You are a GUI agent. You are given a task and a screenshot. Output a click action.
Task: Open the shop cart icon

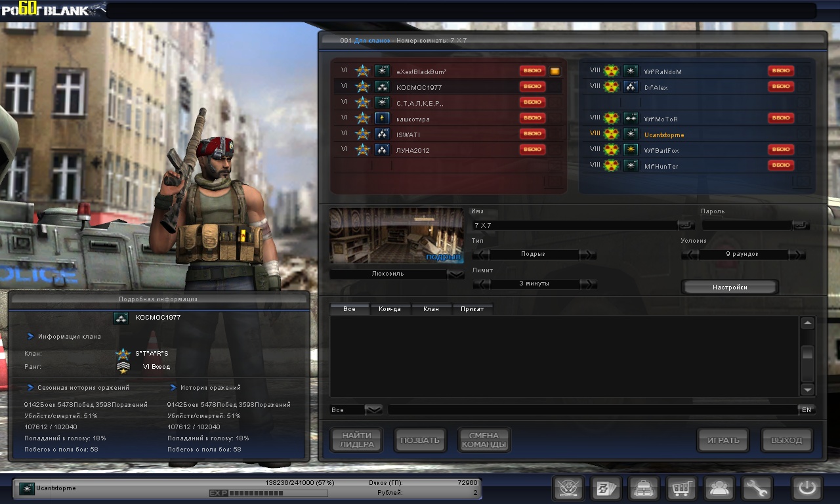(x=682, y=488)
